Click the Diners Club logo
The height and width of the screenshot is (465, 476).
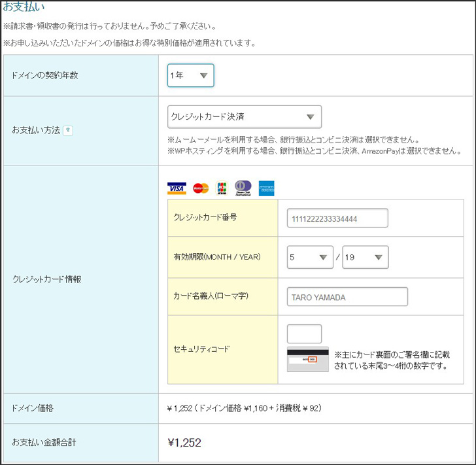243,188
